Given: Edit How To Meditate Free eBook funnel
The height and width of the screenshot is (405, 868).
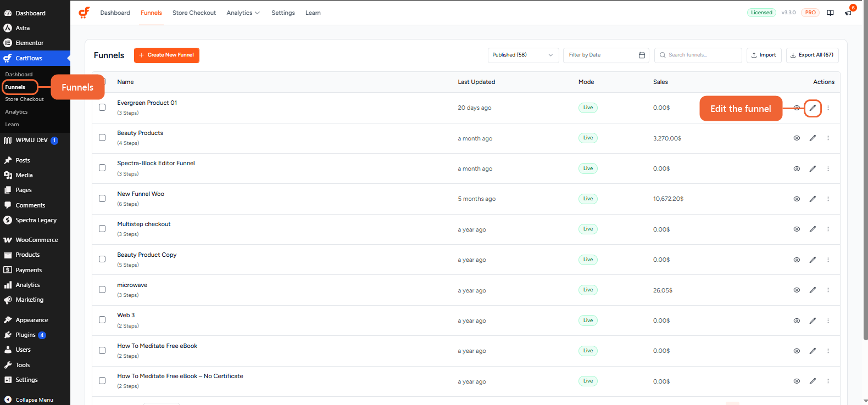Looking at the screenshot, I should coord(813,351).
